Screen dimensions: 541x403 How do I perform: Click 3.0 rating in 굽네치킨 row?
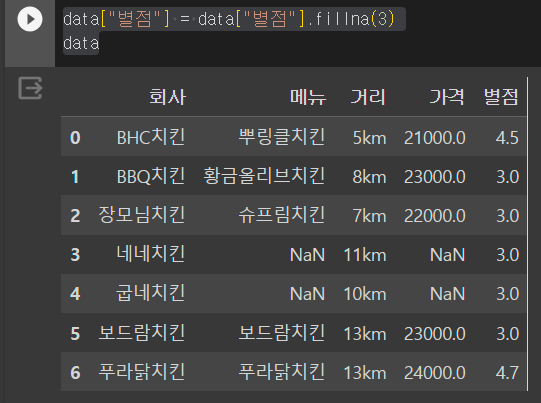[507, 294]
